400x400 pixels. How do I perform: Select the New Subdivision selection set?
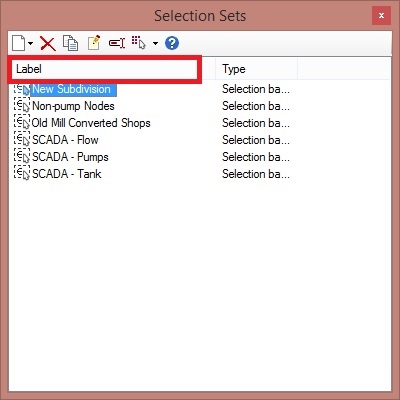(71, 89)
